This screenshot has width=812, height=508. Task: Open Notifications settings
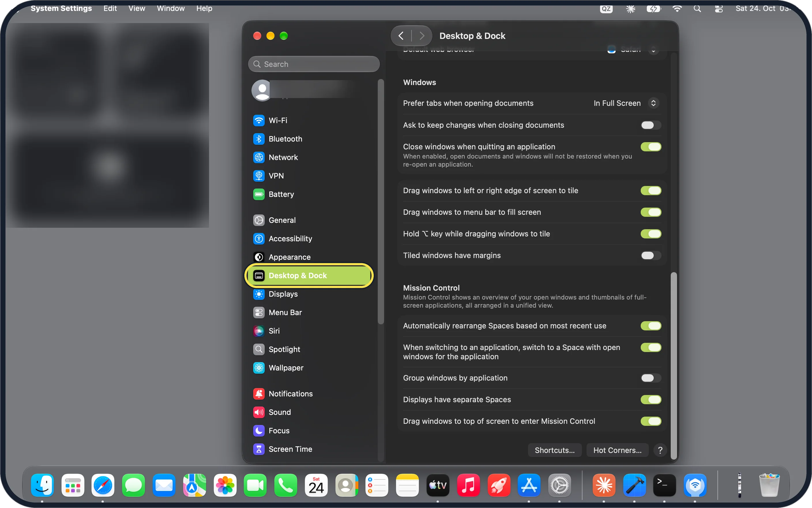(x=309, y=394)
